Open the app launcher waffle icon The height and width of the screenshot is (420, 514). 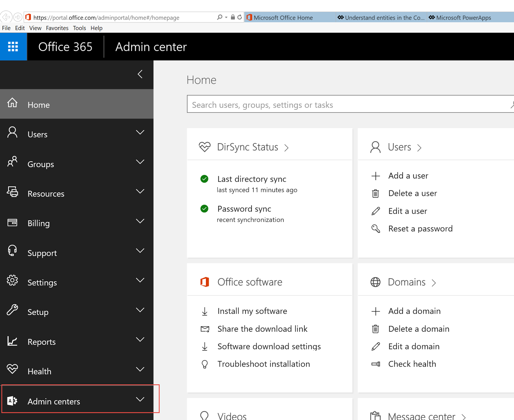click(13, 47)
